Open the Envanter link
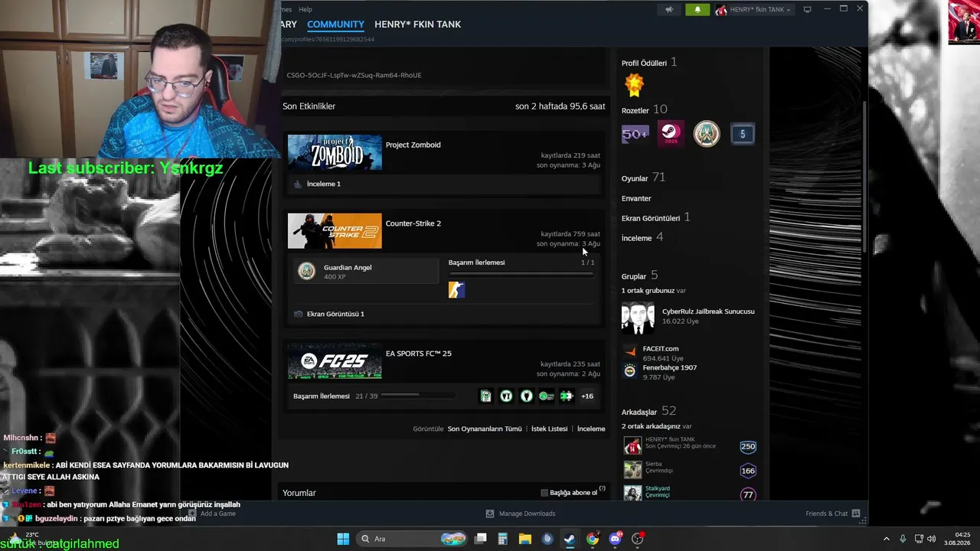This screenshot has width=980, height=551. pos(636,198)
